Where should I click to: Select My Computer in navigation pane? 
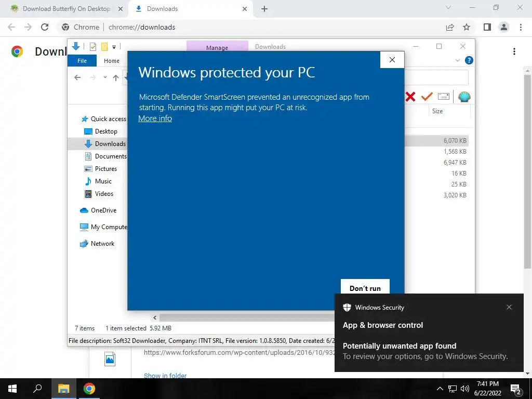tap(103, 227)
